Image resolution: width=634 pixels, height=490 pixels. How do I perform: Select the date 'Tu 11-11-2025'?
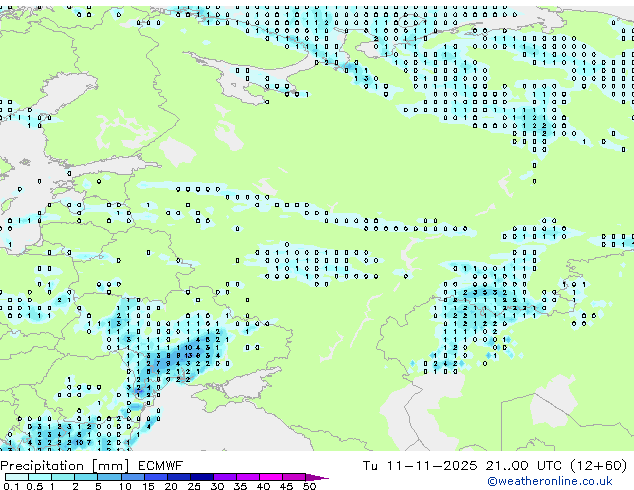coord(420,466)
